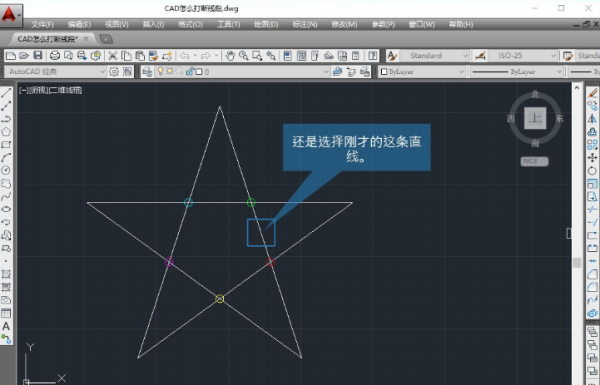This screenshot has width=600, height=385.
Task: Add a new drawing tab
Action: click(106, 39)
